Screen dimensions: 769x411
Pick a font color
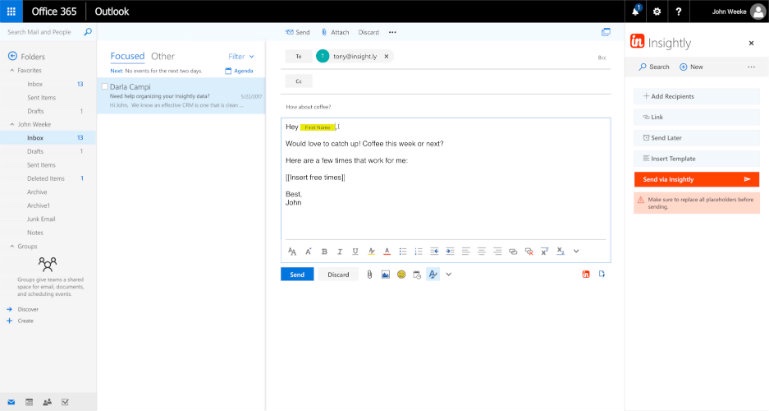(x=387, y=252)
